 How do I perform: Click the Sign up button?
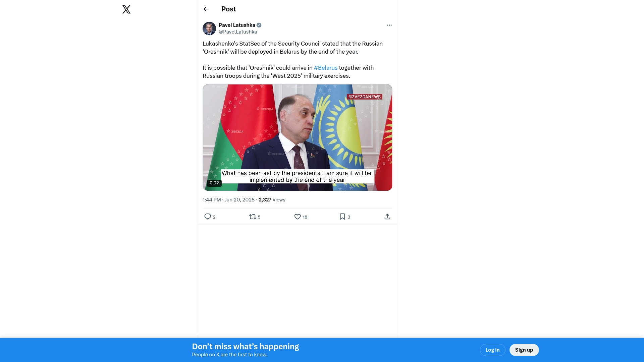coord(524,350)
